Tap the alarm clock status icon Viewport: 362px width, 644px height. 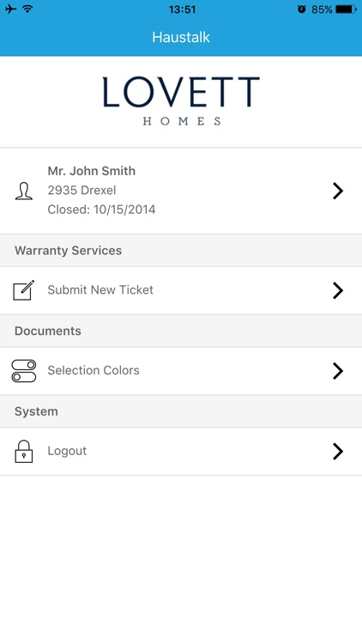pos(302,9)
